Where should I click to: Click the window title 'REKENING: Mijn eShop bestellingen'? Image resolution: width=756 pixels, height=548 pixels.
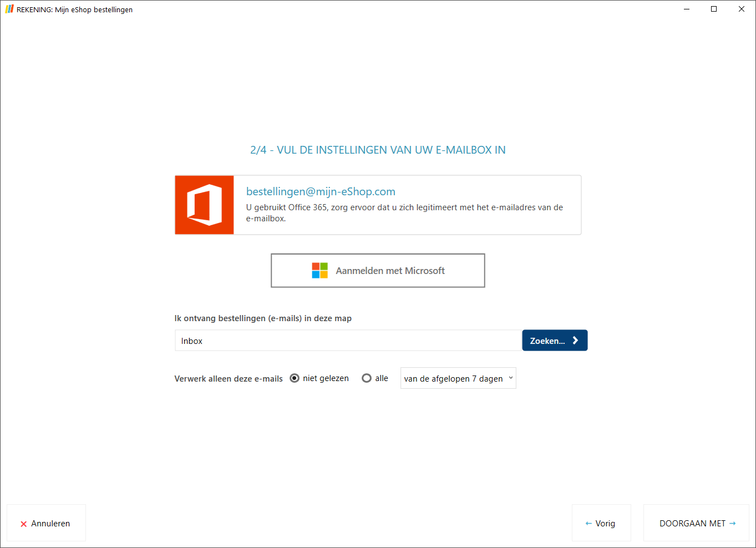coord(74,10)
